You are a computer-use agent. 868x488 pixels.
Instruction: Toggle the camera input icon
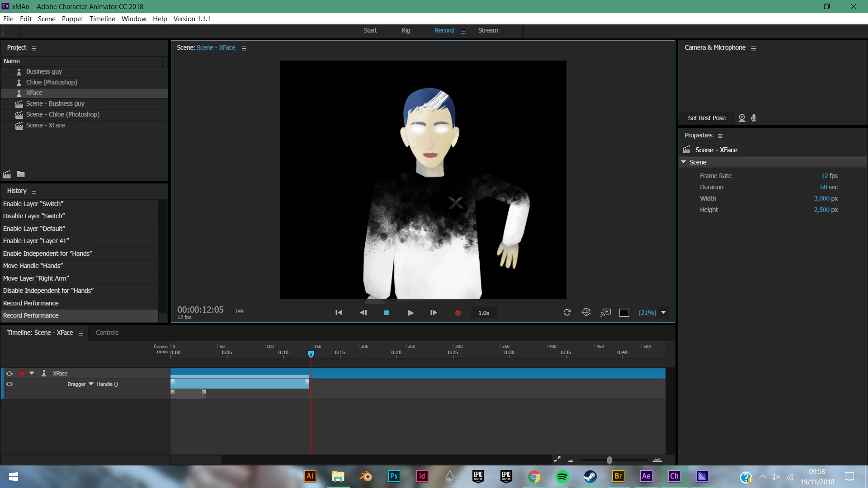(742, 118)
